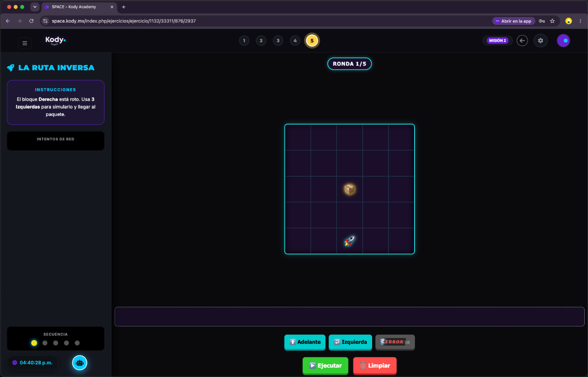
Task: Open the purple user avatar
Action: coord(564,40)
